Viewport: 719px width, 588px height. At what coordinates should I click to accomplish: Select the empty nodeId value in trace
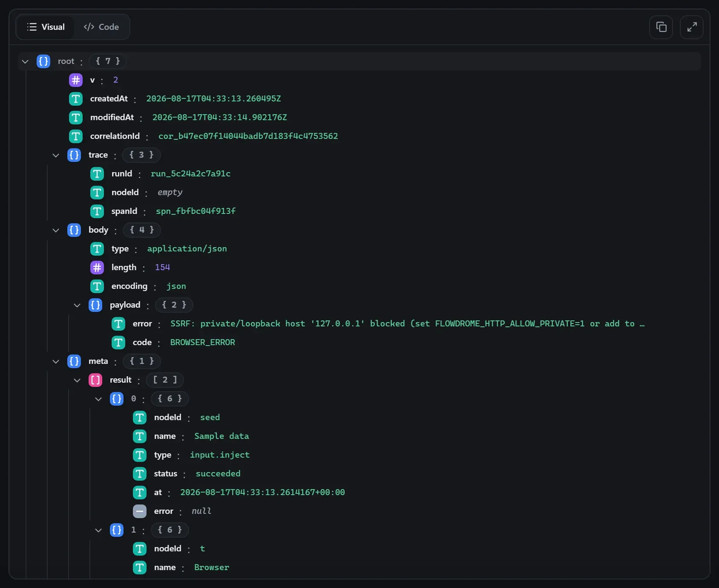170,193
